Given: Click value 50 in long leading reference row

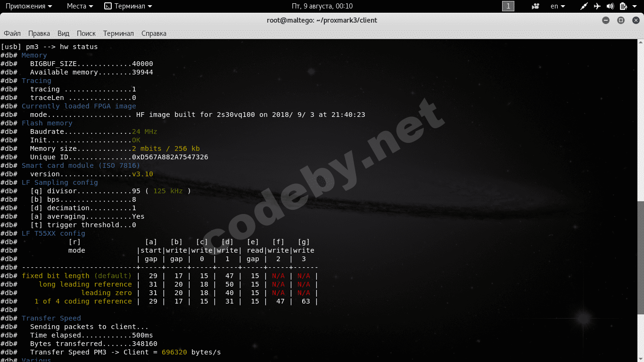Looking at the screenshot, I should (230, 284).
